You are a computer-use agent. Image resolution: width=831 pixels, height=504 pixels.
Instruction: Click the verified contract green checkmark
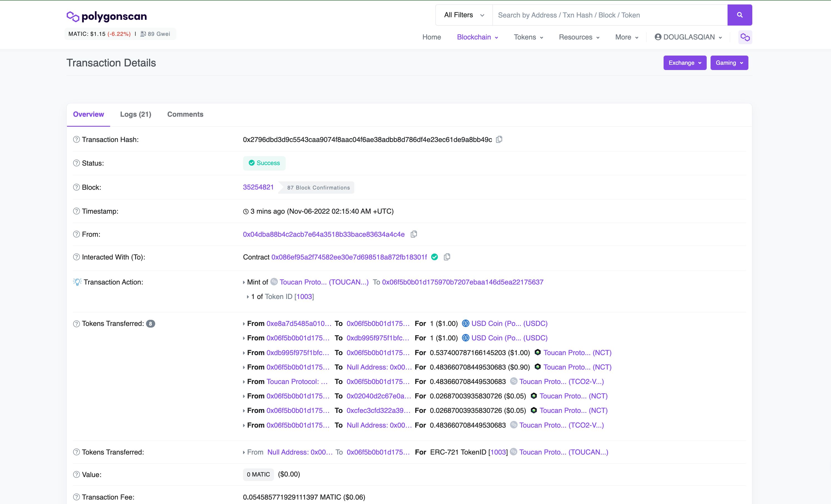pos(435,257)
